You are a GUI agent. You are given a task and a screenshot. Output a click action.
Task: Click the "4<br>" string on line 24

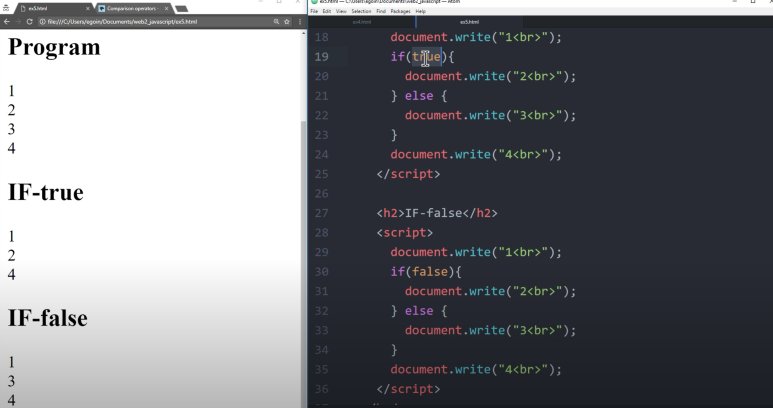(x=523, y=154)
